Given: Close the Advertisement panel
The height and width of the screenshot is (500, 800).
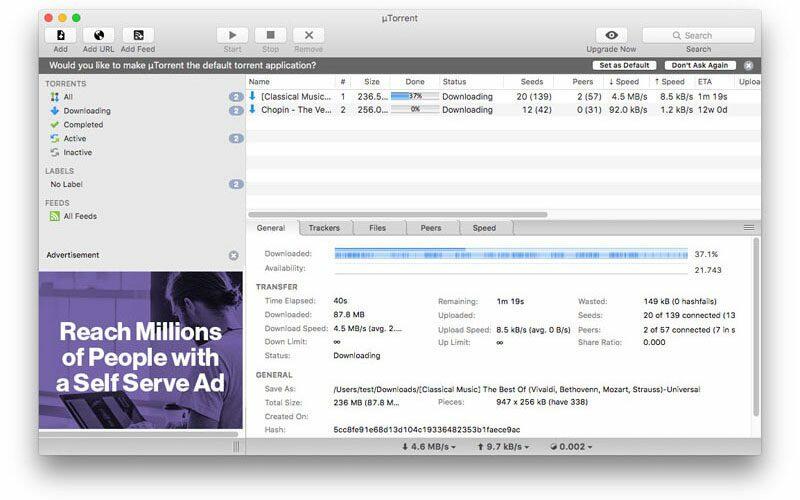Looking at the screenshot, I should coord(234,256).
